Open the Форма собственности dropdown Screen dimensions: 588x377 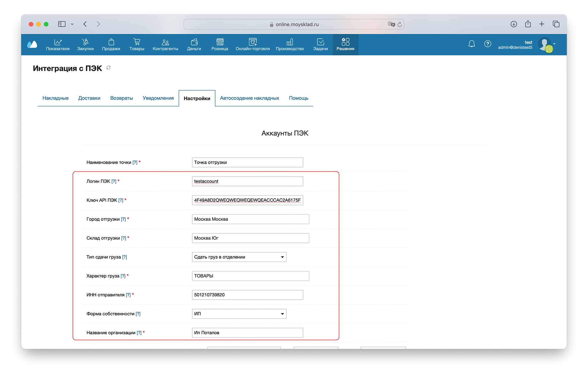tap(239, 314)
